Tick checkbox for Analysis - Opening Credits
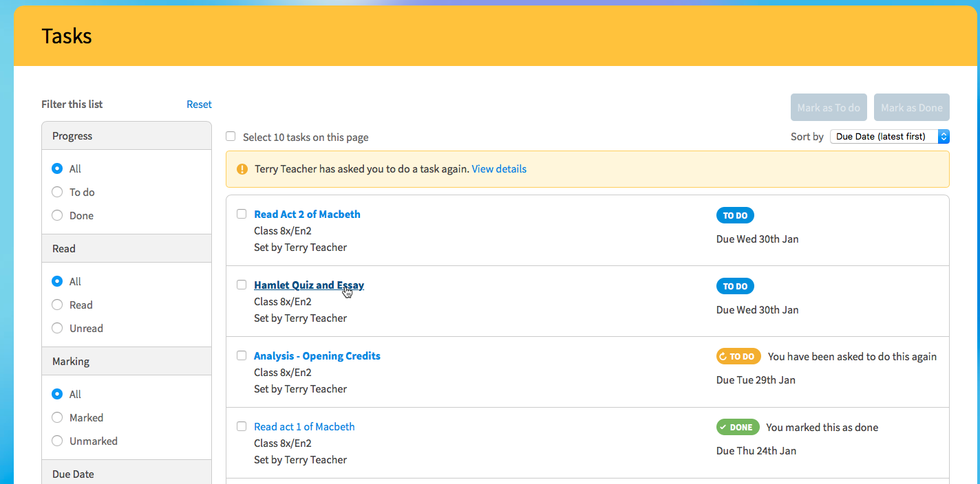This screenshot has width=980, height=484. click(242, 355)
